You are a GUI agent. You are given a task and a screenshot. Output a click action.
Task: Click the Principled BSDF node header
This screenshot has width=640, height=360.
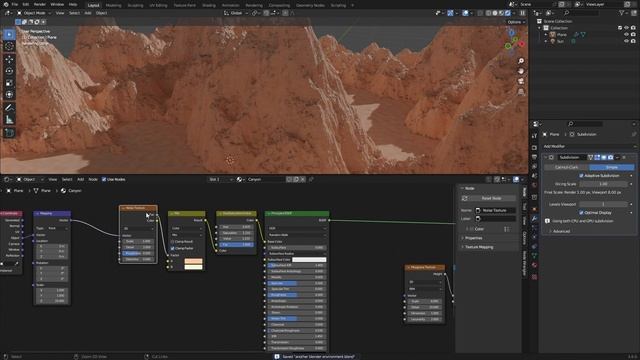click(297, 213)
